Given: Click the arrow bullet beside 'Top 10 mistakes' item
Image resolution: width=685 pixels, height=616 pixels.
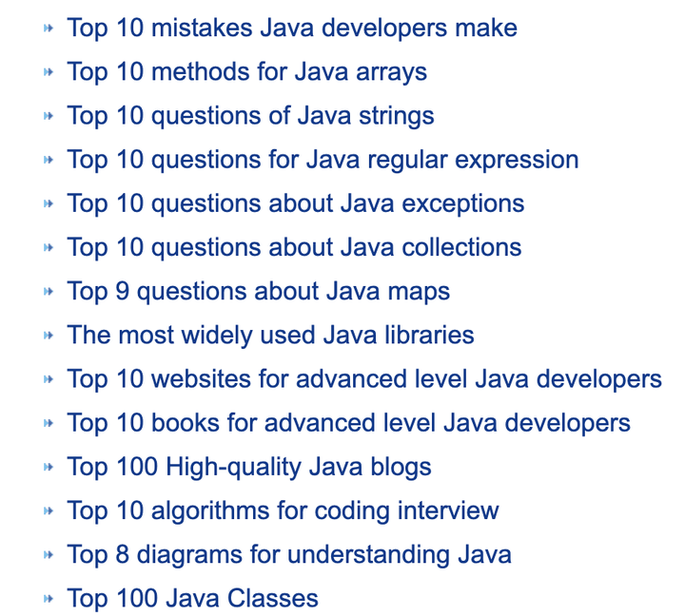Looking at the screenshot, I should 49,29.
